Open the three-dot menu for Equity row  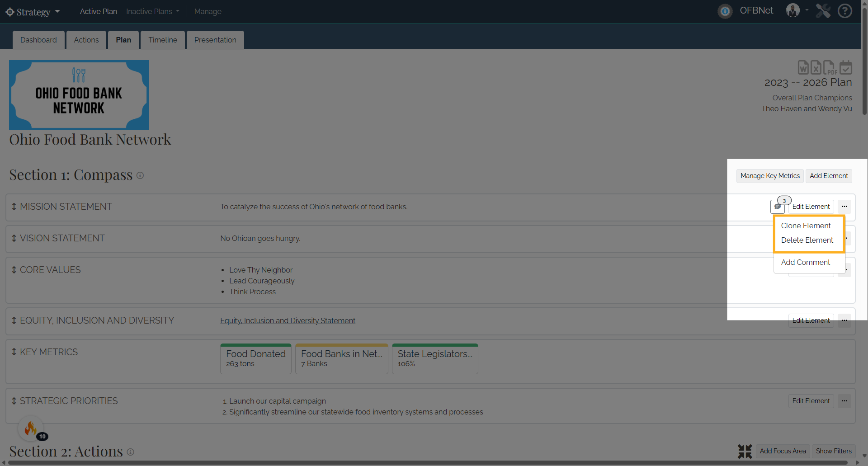[x=844, y=320]
